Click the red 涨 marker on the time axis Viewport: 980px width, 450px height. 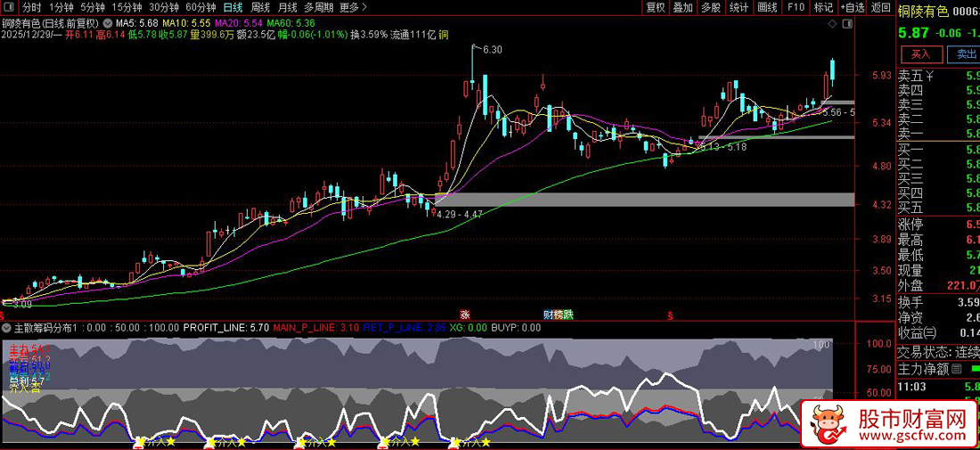click(x=464, y=315)
